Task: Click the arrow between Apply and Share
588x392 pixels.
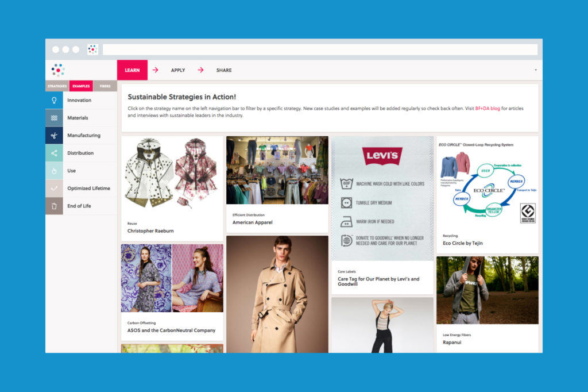Action: point(200,70)
